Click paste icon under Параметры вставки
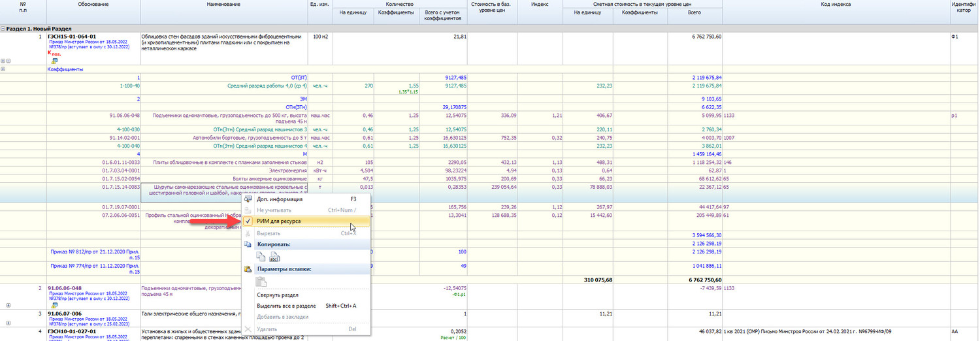 pos(261,282)
